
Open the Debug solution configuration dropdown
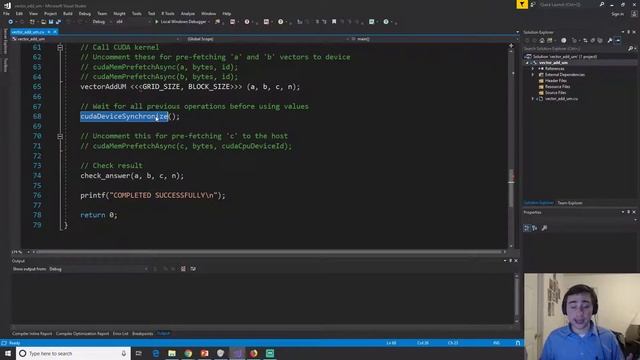point(101,22)
